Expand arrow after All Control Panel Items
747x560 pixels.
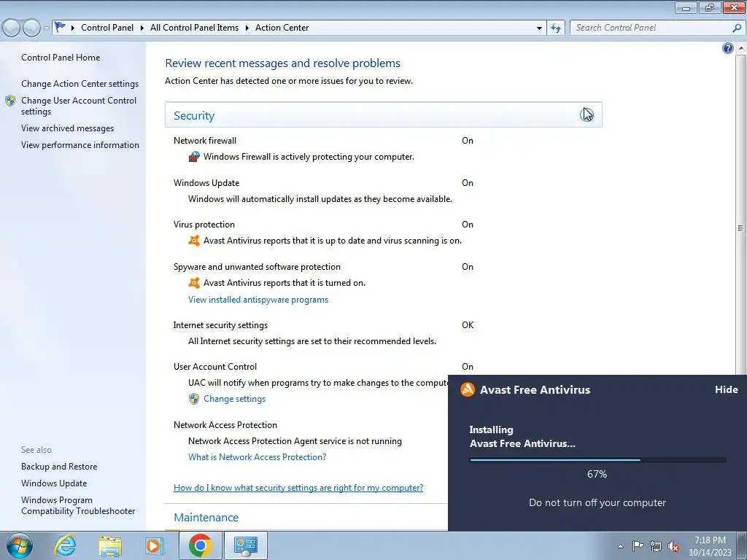(x=247, y=28)
